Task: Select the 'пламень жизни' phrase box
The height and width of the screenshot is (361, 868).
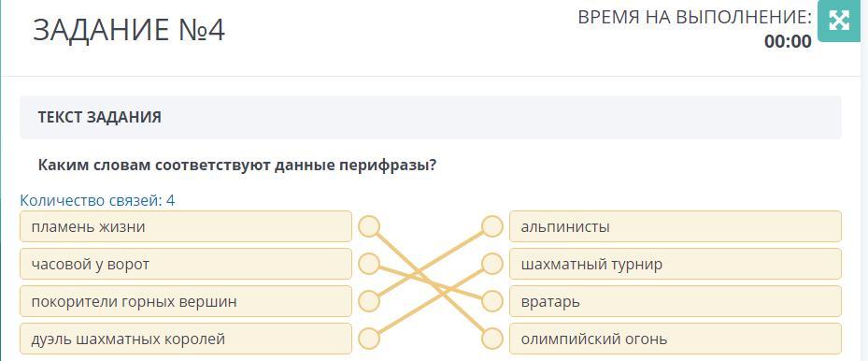Action: (186, 226)
